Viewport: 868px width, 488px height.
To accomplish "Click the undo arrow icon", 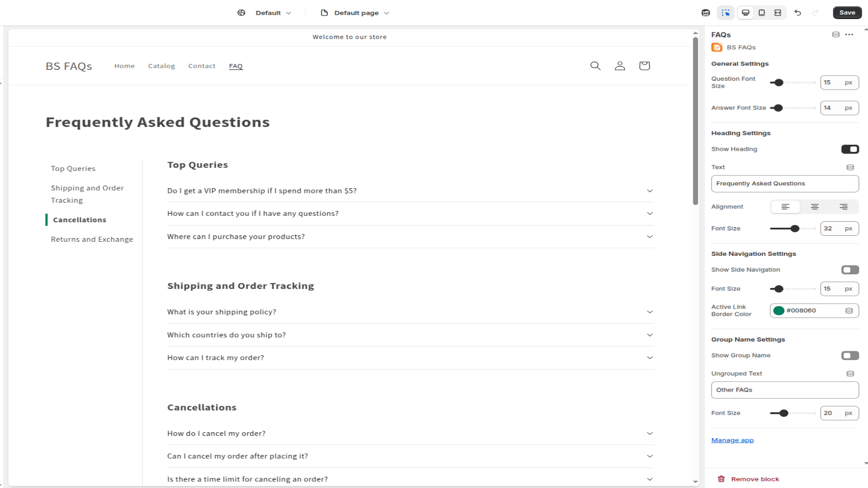I will [797, 12].
